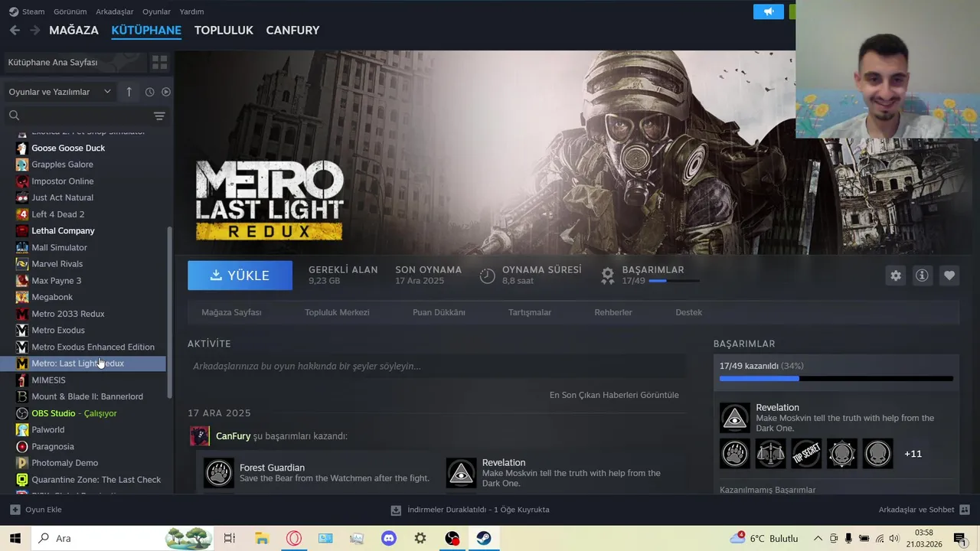Open Discord from the taskbar
The image size is (980, 551).
coord(388,538)
